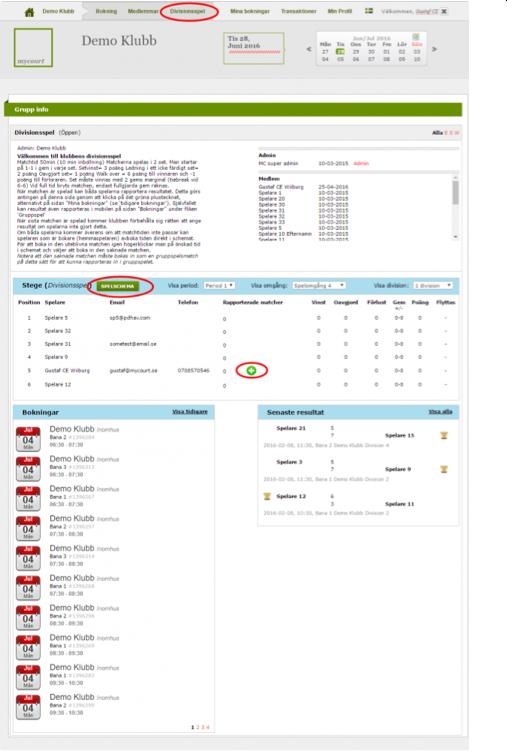Click the mycourt club logo box
The height and width of the screenshot is (753, 507).
[x=33, y=48]
